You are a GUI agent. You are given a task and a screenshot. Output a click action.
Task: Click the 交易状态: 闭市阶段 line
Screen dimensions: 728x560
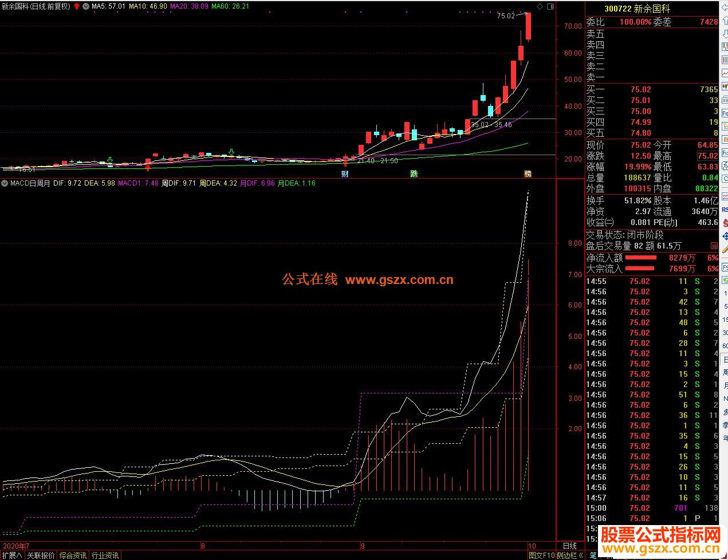point(624,235)
